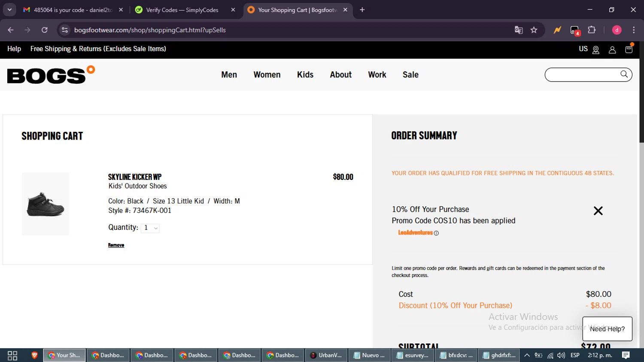Open the Quantity dropdown
Image resolution: width=644 pixels, height=362 pixels.
(x=150, y=228)
